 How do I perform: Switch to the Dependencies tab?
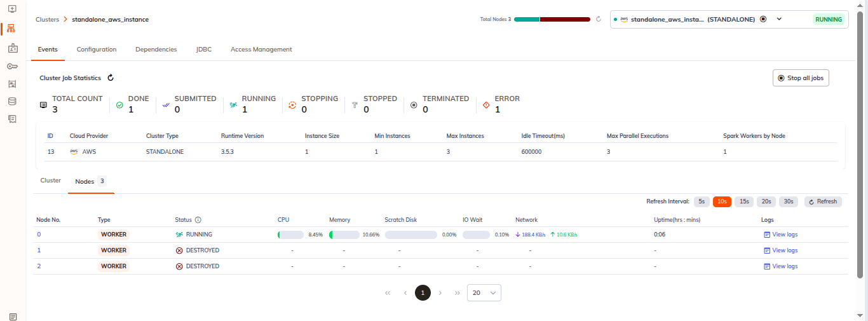click(x=156, y=50)
